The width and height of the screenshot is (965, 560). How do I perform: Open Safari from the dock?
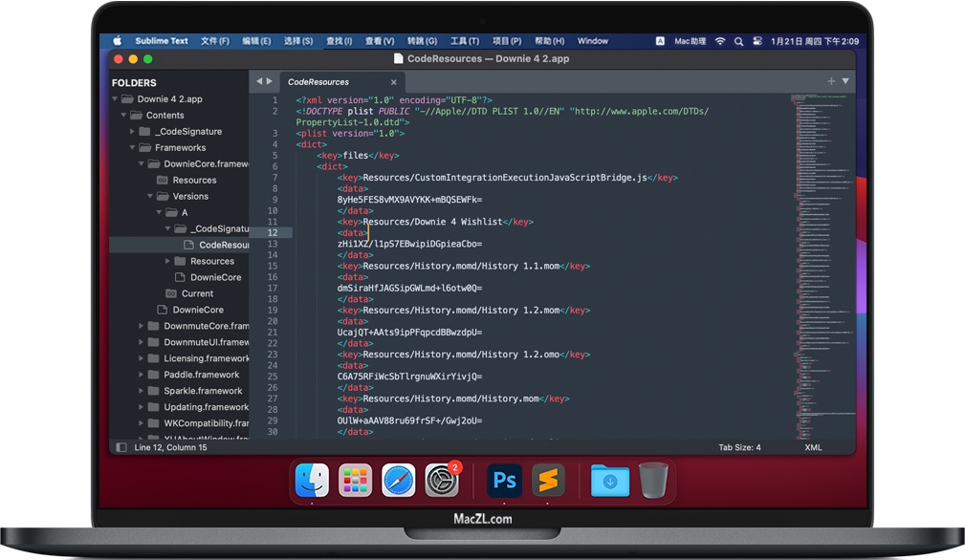(x=399, y=480)
